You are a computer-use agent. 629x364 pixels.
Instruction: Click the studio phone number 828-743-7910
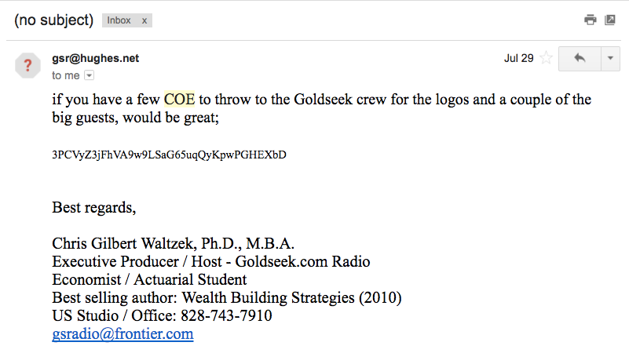click(x=226, y=315)
